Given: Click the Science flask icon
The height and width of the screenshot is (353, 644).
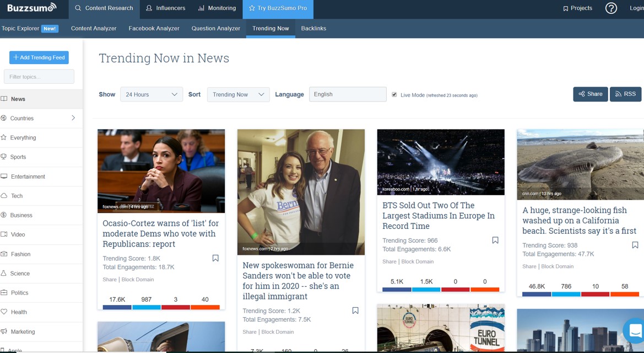Looking at the screenshot, I should tap(4, 273).
